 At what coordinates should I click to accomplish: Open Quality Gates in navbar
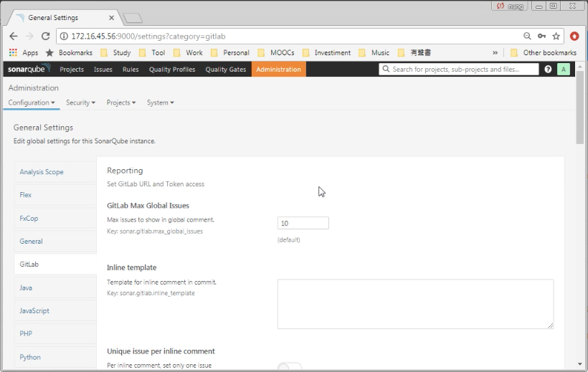point(226,69)
